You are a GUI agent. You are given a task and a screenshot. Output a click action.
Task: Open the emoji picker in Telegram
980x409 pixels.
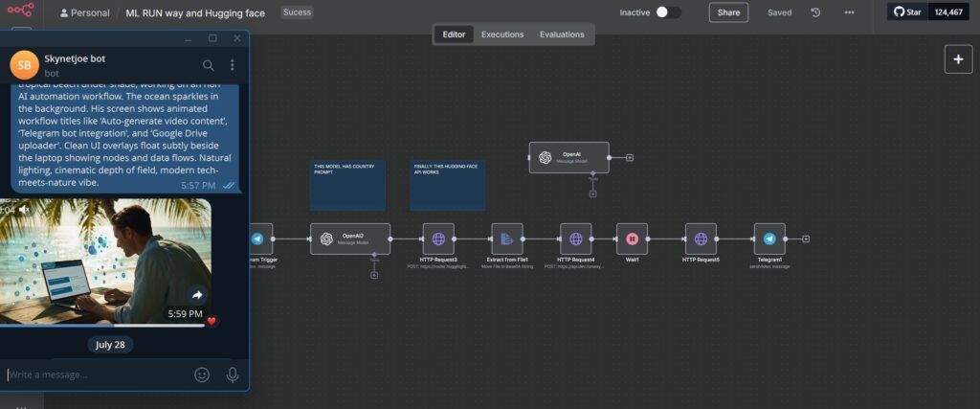202,375
